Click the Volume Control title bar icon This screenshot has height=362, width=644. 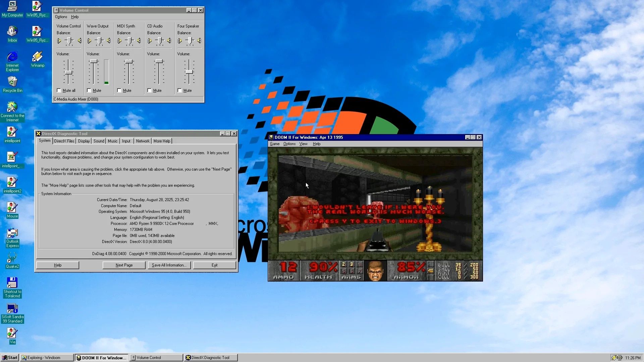[56, 10]
